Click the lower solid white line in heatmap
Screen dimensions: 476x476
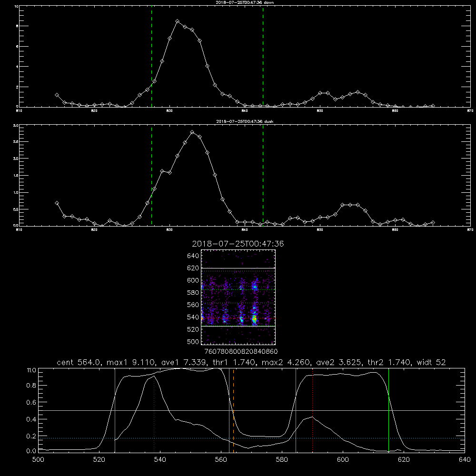pyautogui.click(x=238, y=326)
